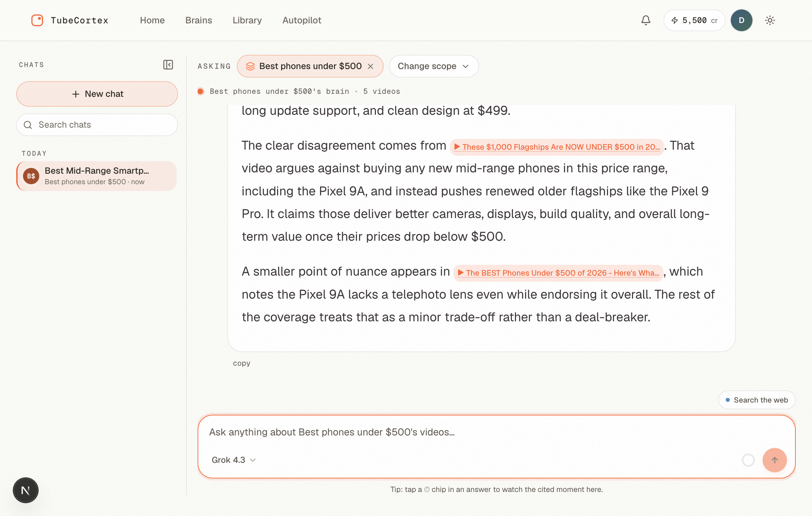
Task: Toggle light/dark theme sun icon
Action: pos(770,20)
